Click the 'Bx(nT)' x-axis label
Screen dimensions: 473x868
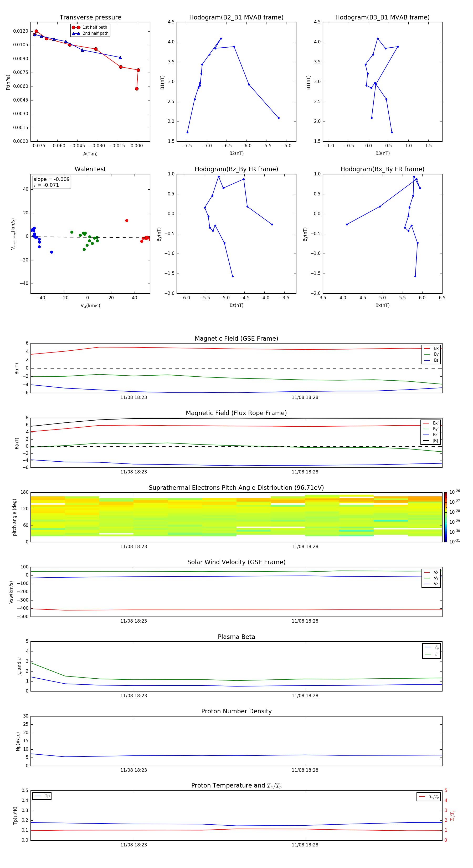(382, 305)
